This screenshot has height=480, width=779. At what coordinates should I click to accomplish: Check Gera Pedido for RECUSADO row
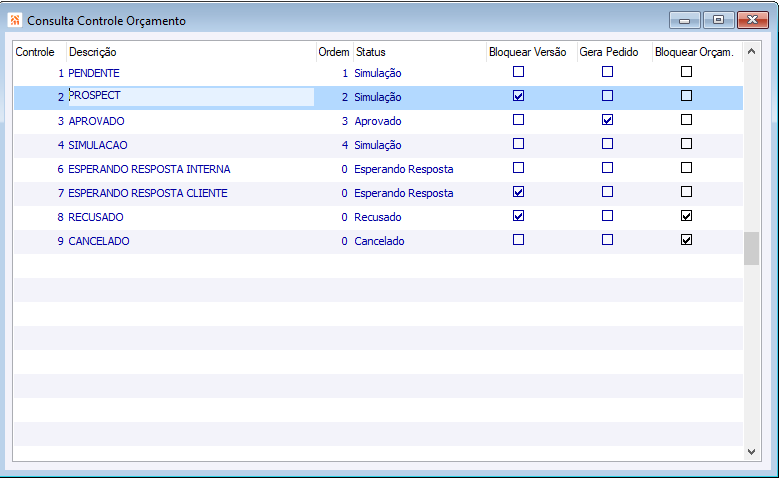coord(607,216)
